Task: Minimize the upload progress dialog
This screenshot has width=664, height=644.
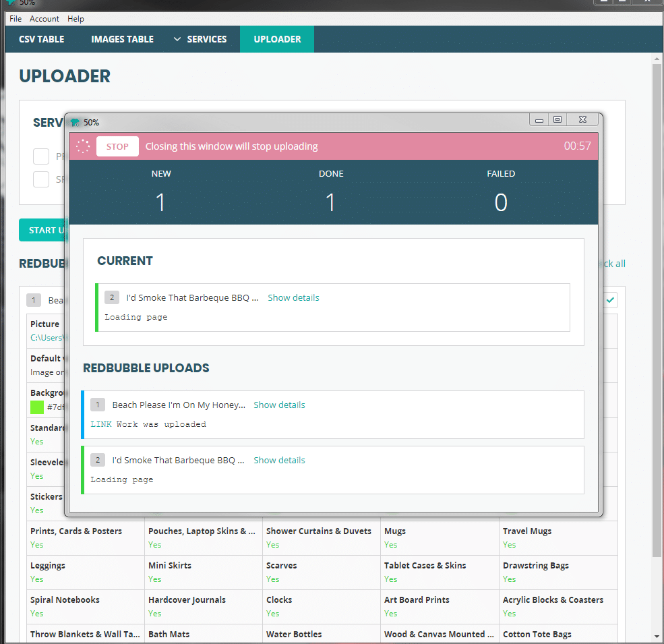Action: pos(539,120)
